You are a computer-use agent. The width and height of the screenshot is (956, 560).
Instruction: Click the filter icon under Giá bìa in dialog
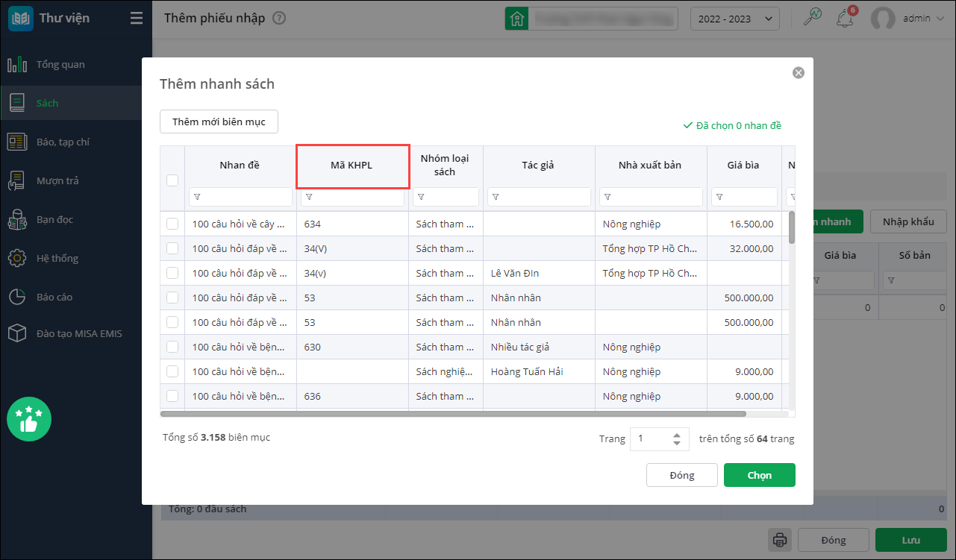tap(719, 198)
